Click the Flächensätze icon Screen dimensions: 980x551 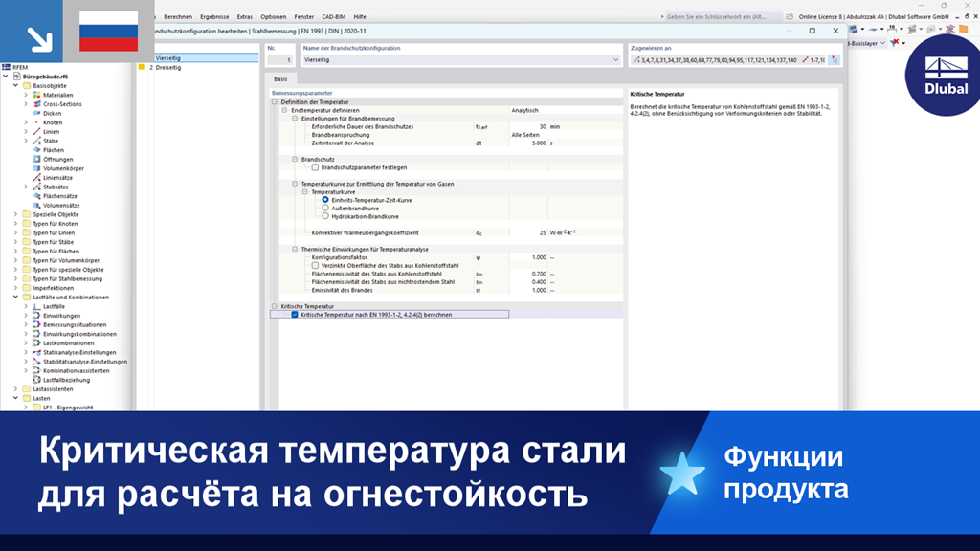[x=37, y=196]
